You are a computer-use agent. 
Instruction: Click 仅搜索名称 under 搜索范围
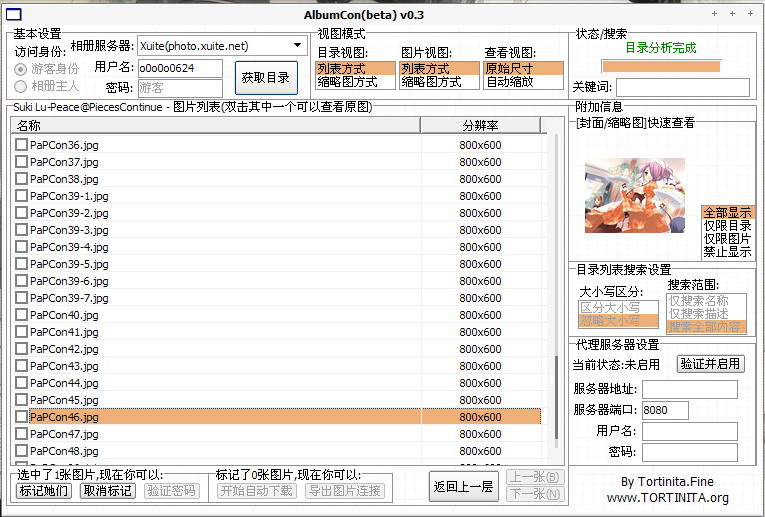pos(706,300)
